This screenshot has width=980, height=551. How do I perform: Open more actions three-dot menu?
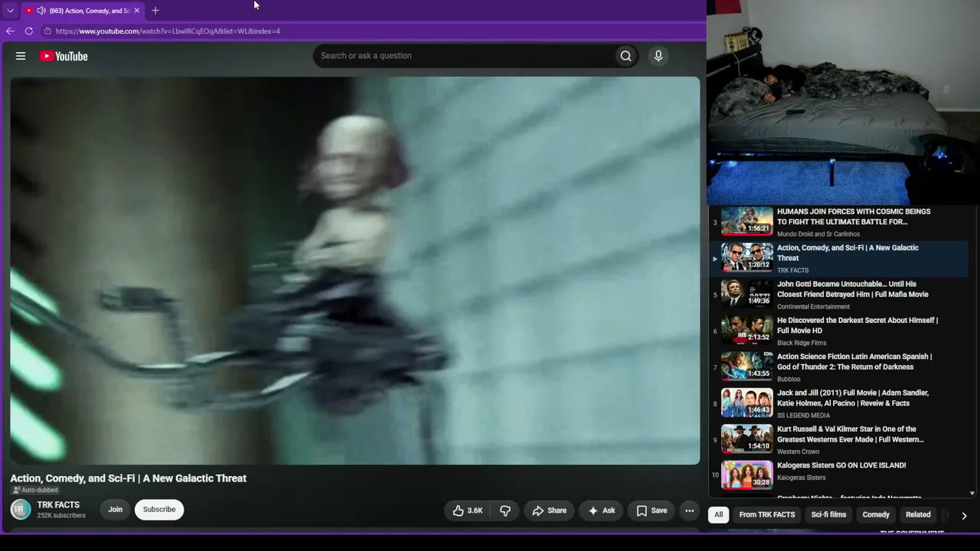pyautogui.click(x=689, y=510)
